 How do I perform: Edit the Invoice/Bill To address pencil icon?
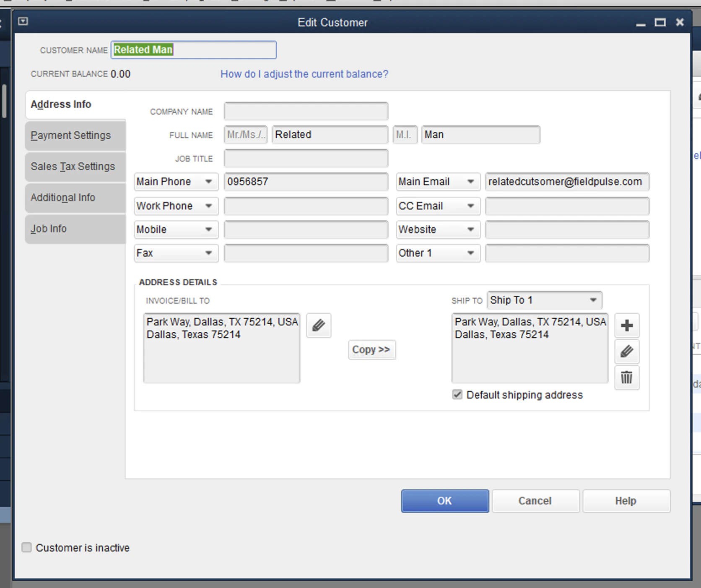pos(319,325)
